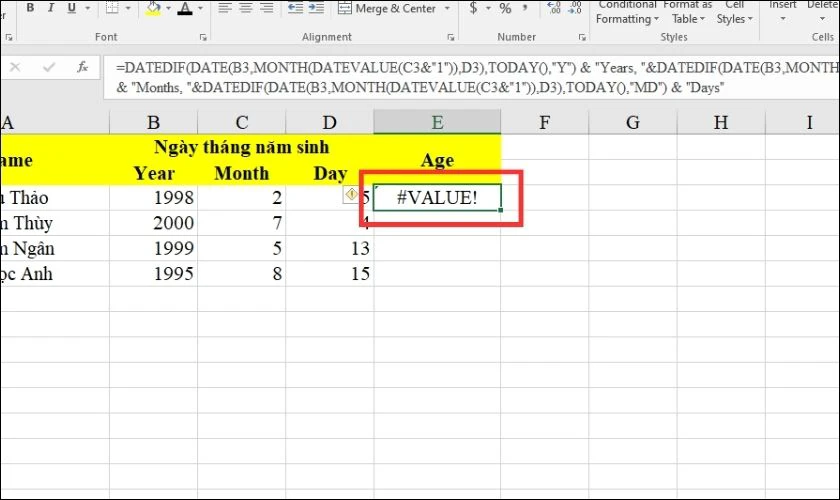Decrease decimal places
The width and height of the screenshot is (840, 500).
(x=574, y=8)
